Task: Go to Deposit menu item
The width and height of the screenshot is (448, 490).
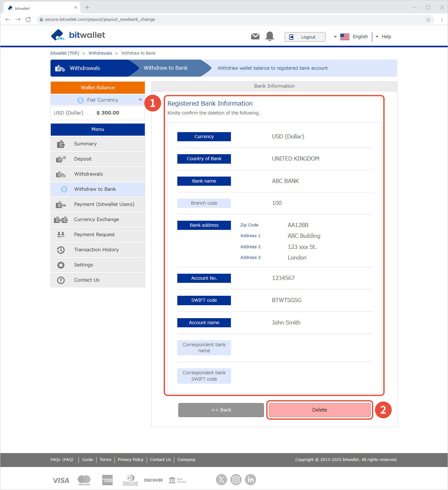Action: (83, 159)
